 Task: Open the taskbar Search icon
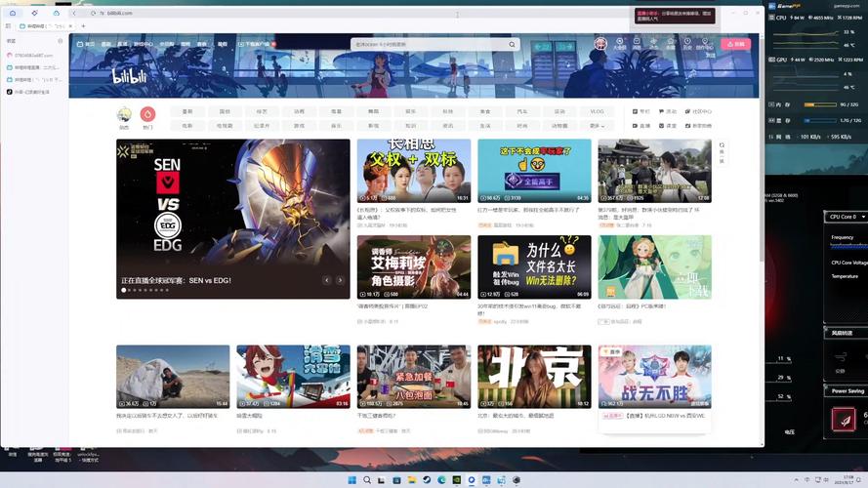coord(367,479)
